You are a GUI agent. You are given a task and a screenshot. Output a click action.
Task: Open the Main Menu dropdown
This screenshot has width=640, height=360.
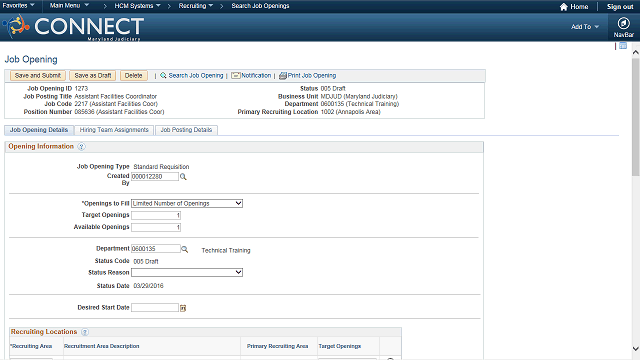[x=69, y=6]
